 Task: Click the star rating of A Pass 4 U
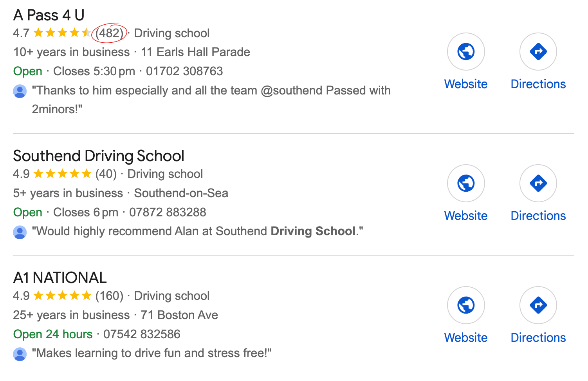[62, 33]
